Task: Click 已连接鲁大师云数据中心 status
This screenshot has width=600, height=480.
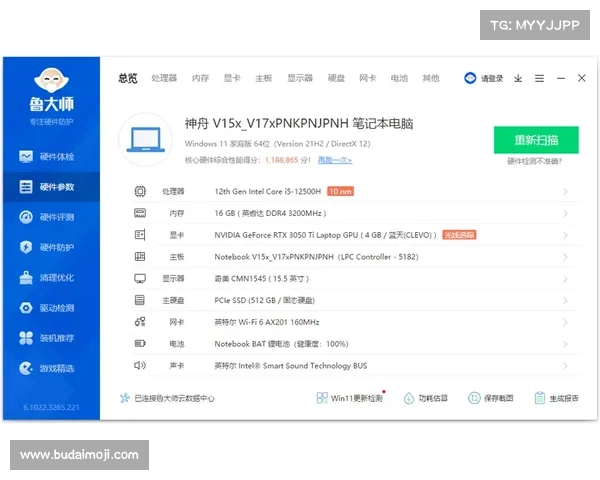Action: pyautogui.click(x=167, y=398)
